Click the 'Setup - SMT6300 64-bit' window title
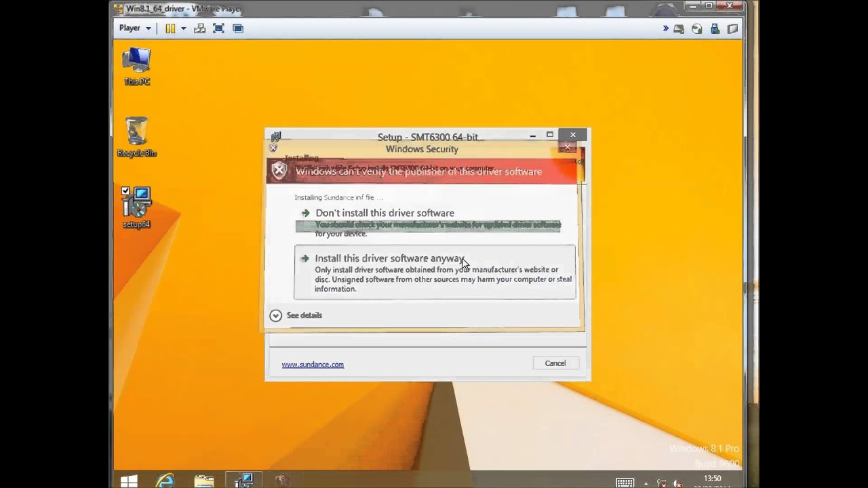Screen dimensions: 868x488 [x=428, y=137]
